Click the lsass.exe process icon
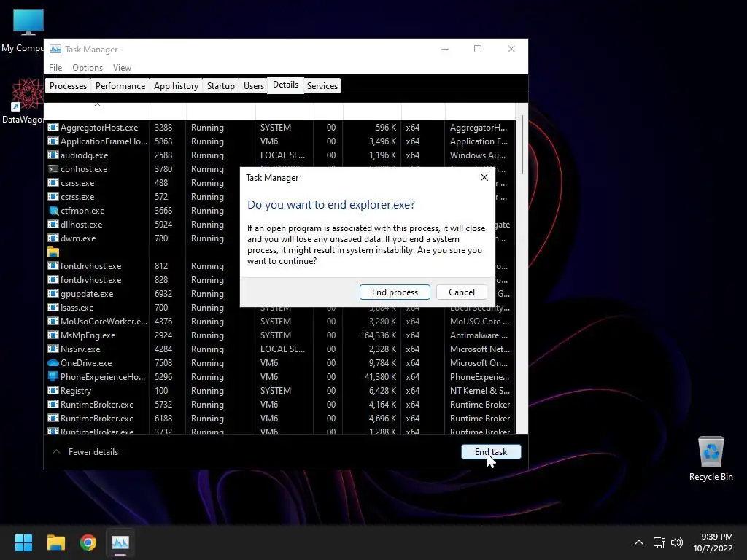The width and height of the screenshot is (747, 560). coord(53,307)
